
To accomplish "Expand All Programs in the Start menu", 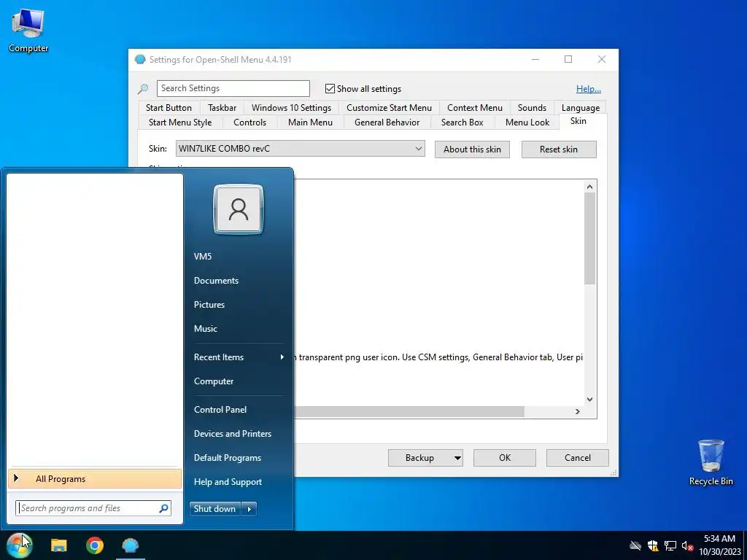I will tap(95, 479).
